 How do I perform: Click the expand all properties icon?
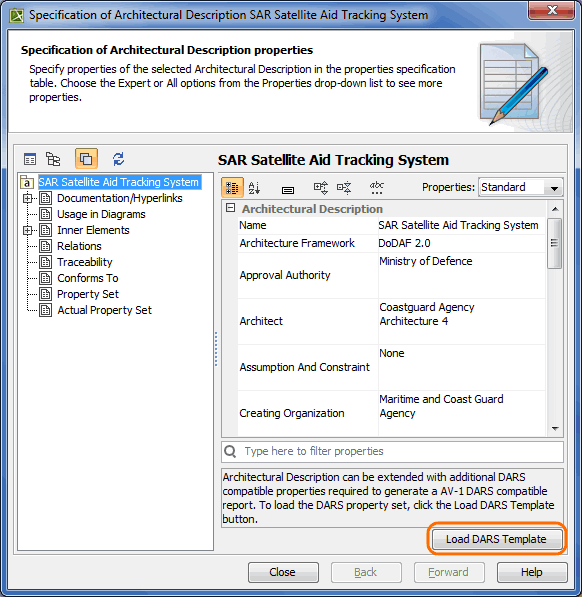tap(320, 188)
